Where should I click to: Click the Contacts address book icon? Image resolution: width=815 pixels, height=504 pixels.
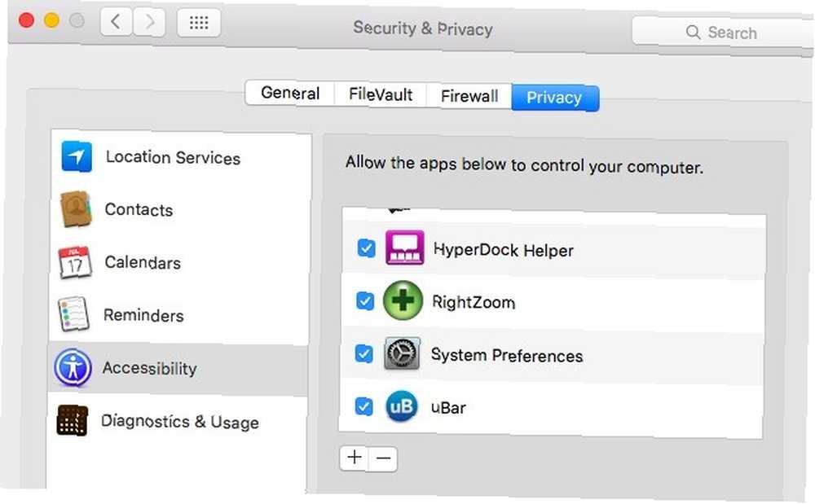tap(76, 209)
